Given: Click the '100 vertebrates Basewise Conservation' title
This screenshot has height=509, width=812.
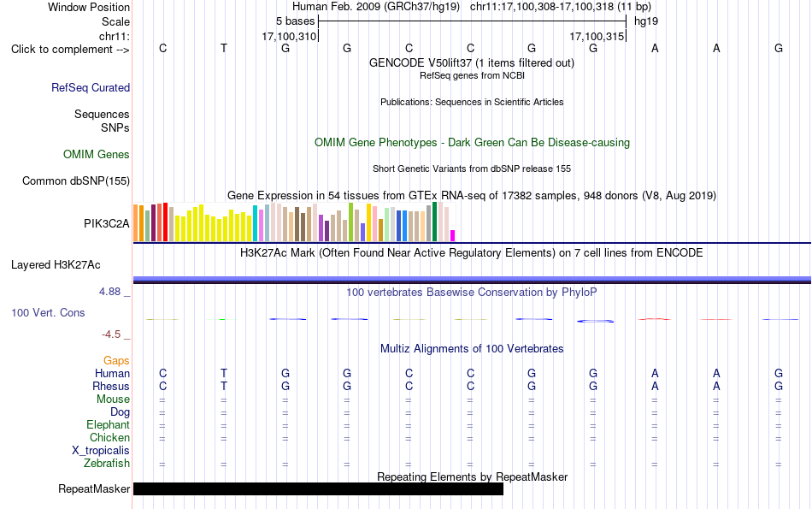Looking at the screenshot, I should (472, 292).
